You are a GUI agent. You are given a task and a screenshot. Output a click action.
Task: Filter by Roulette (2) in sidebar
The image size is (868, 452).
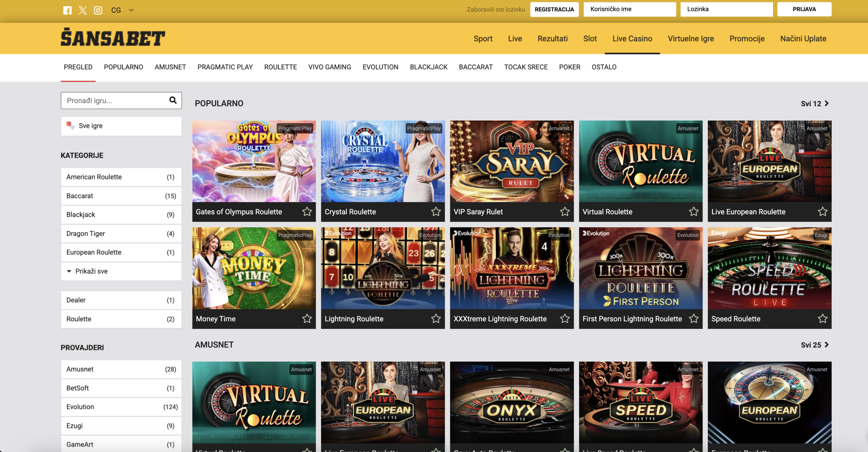pyautogui.click(x=121, y=319)
